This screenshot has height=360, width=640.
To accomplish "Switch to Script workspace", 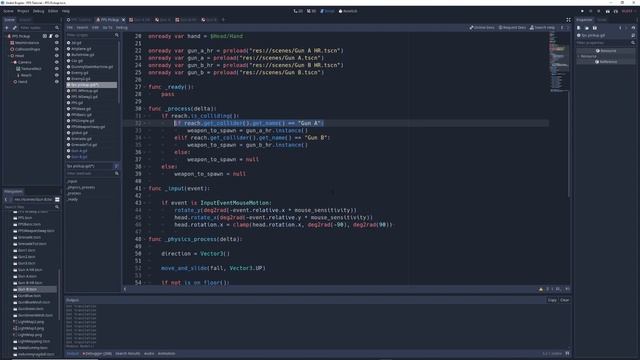I will coord(327,11).
